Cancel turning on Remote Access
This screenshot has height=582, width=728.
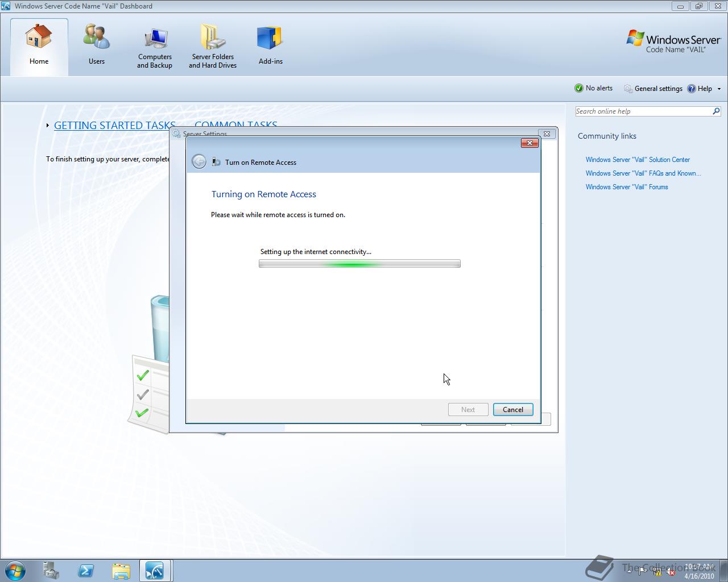513,410
